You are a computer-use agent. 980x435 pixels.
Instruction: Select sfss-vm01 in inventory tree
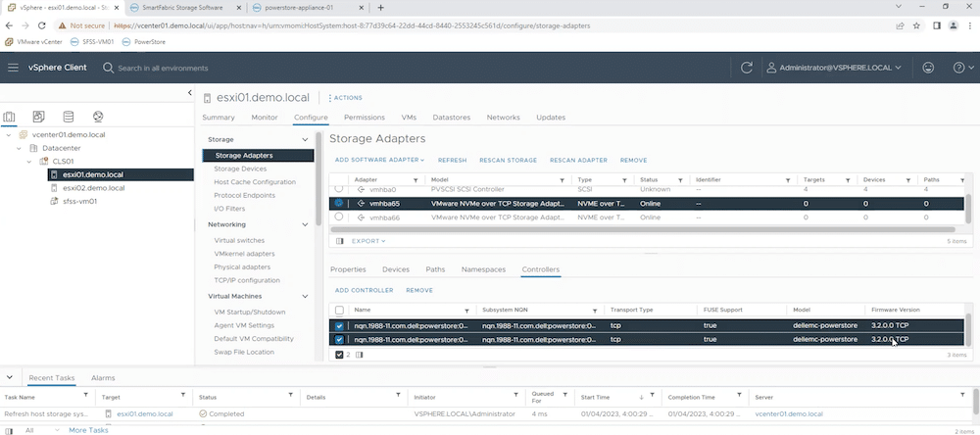pyautogui.click(x=79, y=201)
